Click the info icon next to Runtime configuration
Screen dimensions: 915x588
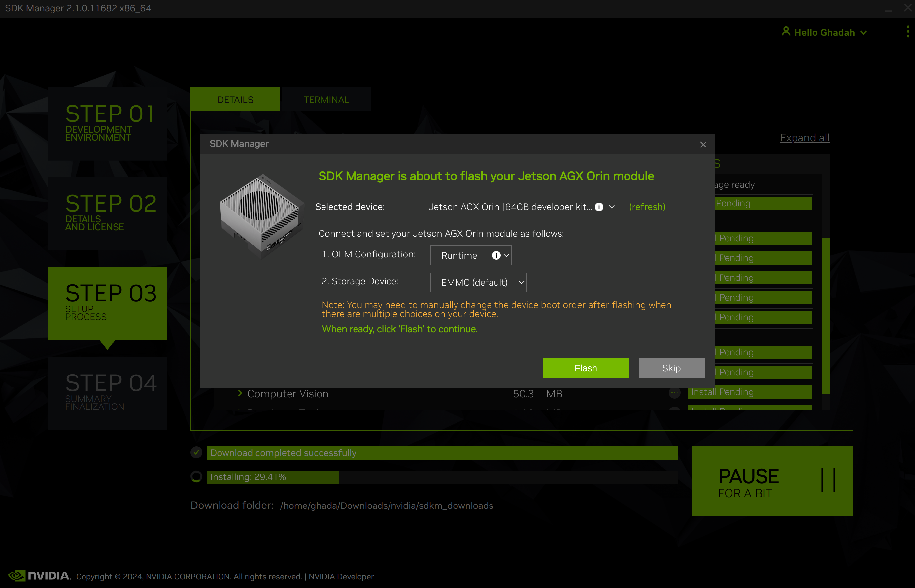(x=496, y=255)
